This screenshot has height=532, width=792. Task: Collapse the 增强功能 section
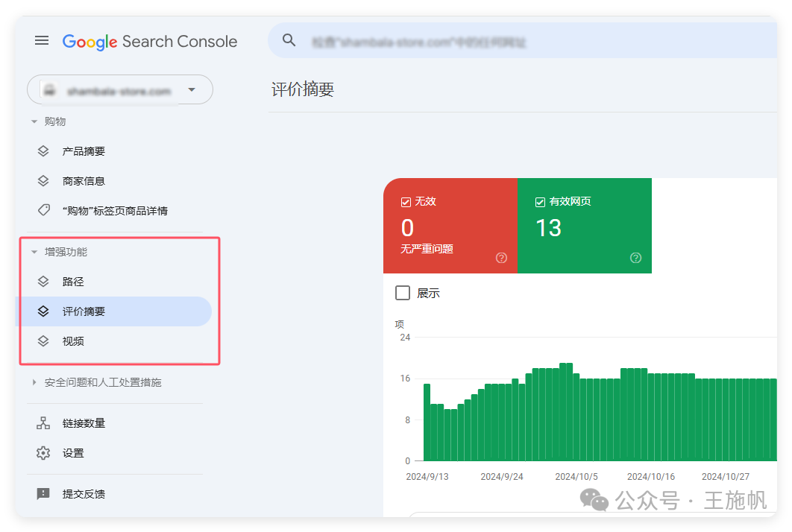(x=34, y=252)
